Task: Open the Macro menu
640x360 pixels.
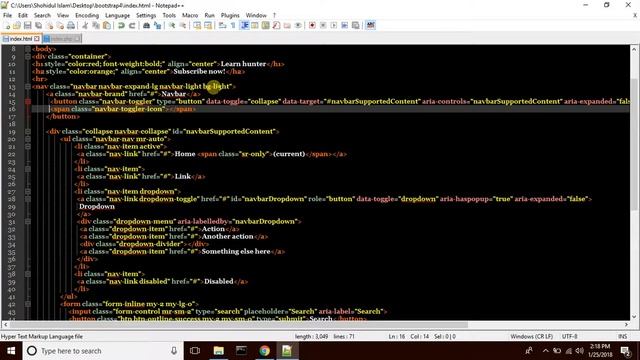Action: pyautogui.click(x=190, y=15)
